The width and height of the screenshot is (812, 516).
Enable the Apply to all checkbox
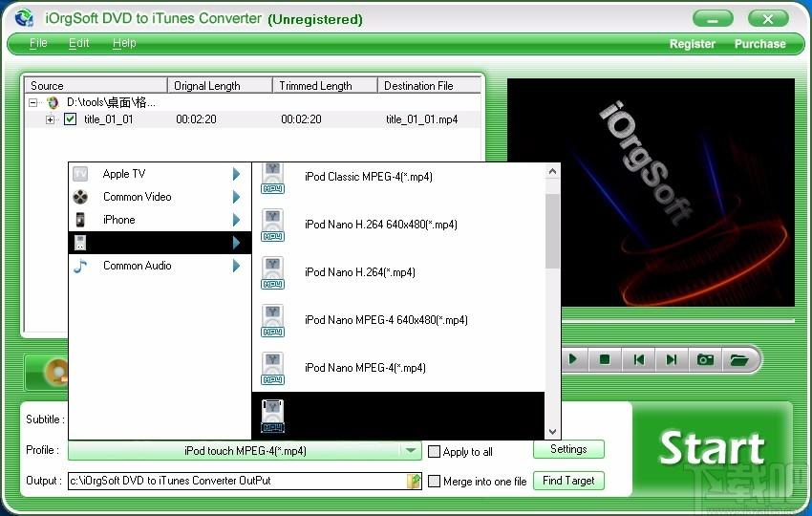[434, 451]
